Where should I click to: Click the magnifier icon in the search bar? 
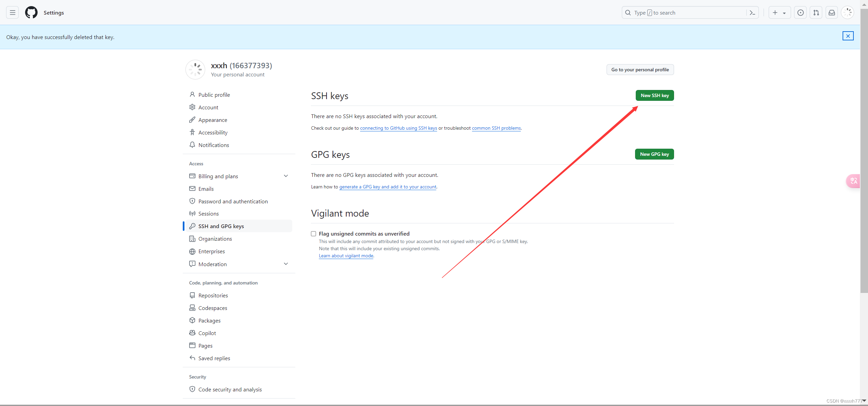(628, 12)
